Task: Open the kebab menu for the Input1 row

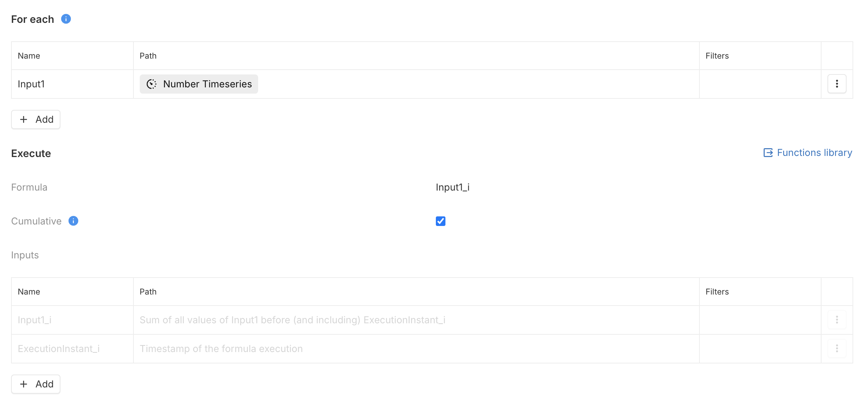Action: (x=836, y=84)
